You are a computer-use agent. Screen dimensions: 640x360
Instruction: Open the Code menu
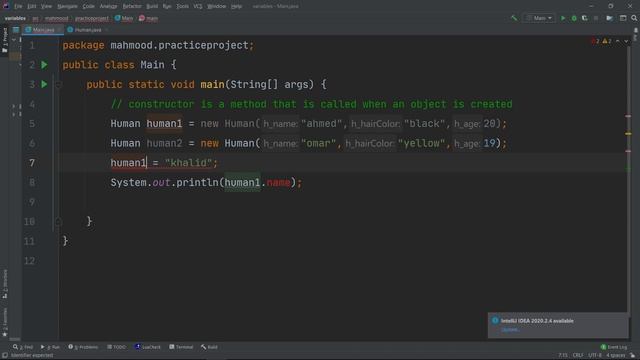pyautogui.click(x=88, y=6)
